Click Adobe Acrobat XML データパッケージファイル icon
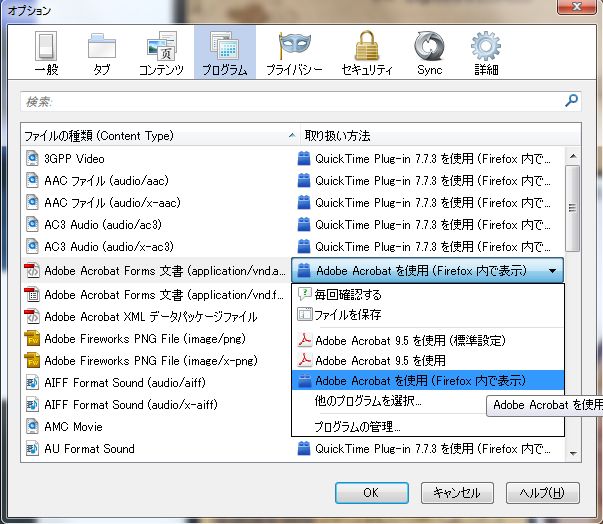The image size is (603, 524). [x=32, y=316]
